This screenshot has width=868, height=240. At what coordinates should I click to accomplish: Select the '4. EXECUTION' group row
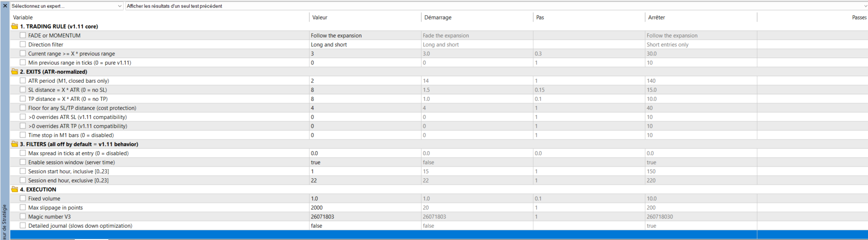(439, 189)
